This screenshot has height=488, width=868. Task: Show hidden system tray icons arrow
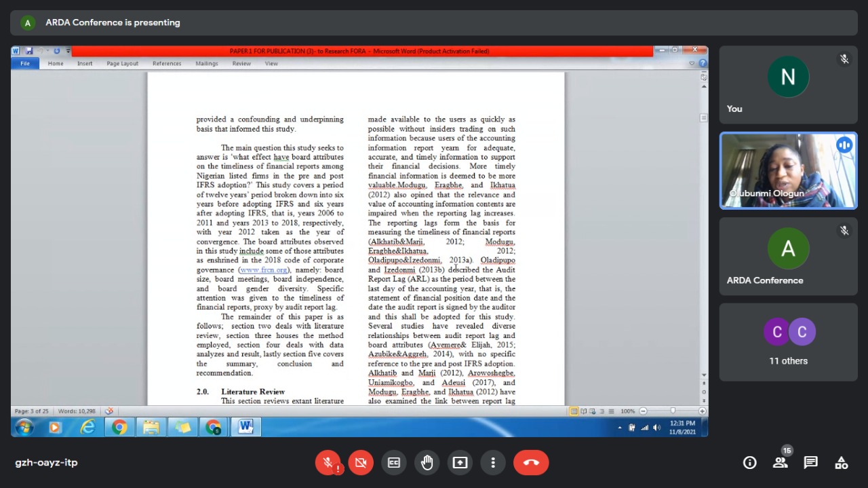click(620, 428)
